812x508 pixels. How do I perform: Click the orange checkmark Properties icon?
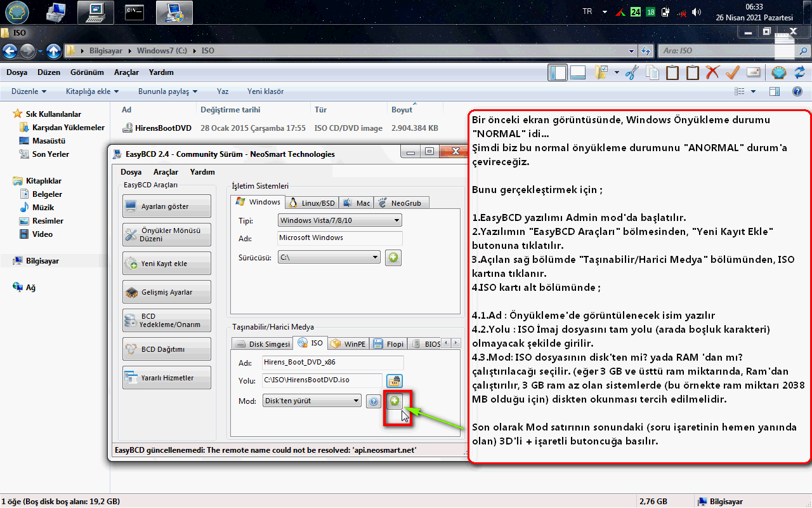coord(733,72)
